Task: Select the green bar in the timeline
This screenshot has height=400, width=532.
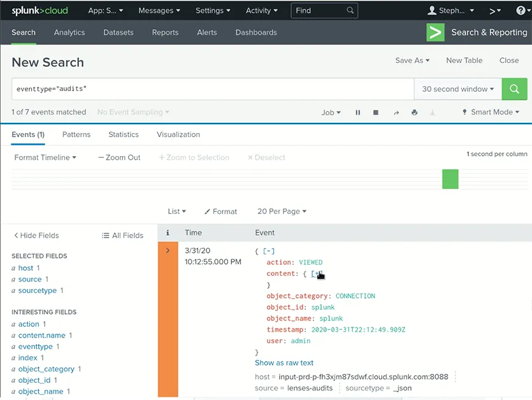Action: pos(450,179)
